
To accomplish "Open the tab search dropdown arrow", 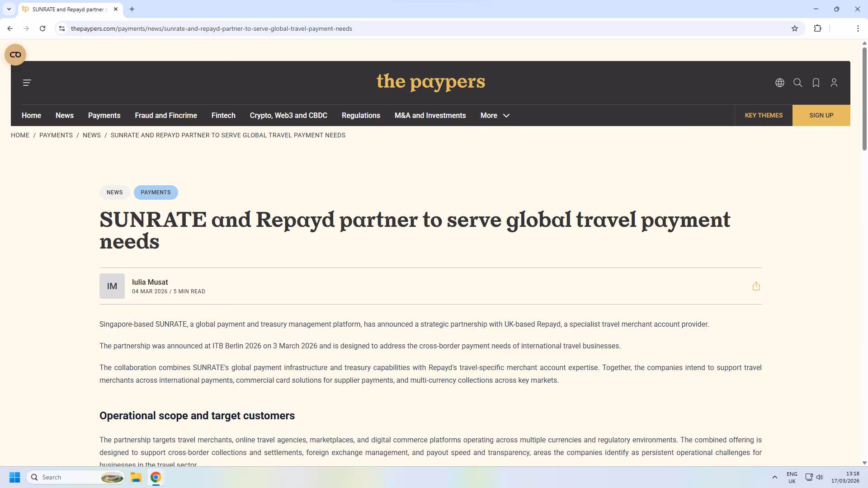I will 9,9.
